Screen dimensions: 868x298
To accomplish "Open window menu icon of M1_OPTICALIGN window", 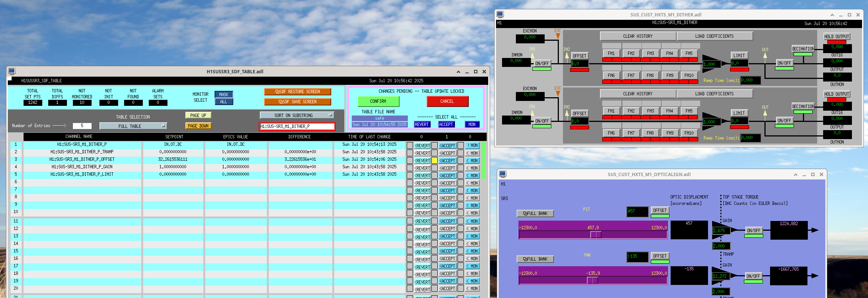I will click(x=503, y=174).
